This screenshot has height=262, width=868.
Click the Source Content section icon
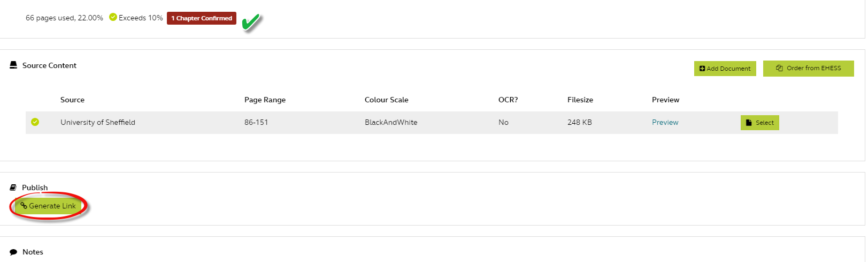point(13,65)
